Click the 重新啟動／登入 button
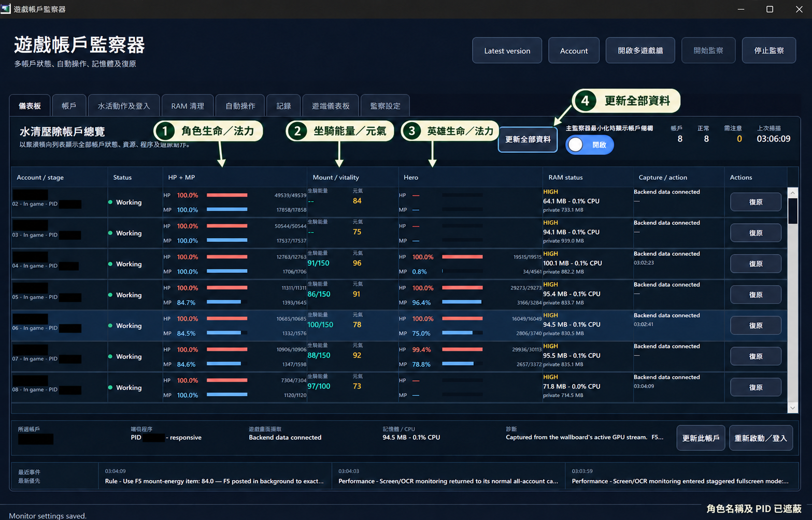This screenshot has width=812, height=520. 761,438
